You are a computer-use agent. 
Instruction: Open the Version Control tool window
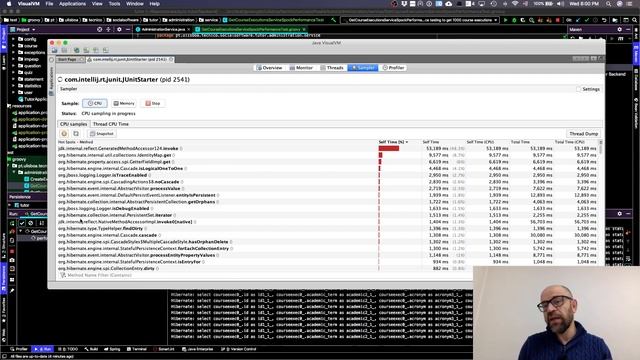[x=239, y=349]
